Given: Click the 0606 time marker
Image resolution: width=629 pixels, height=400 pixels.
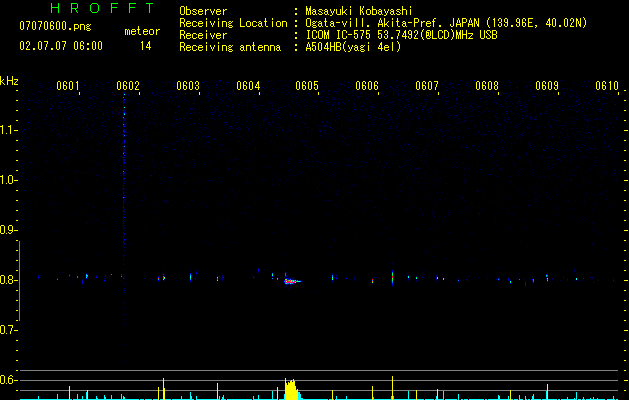Looking at the screenshot, I should 367,86.
